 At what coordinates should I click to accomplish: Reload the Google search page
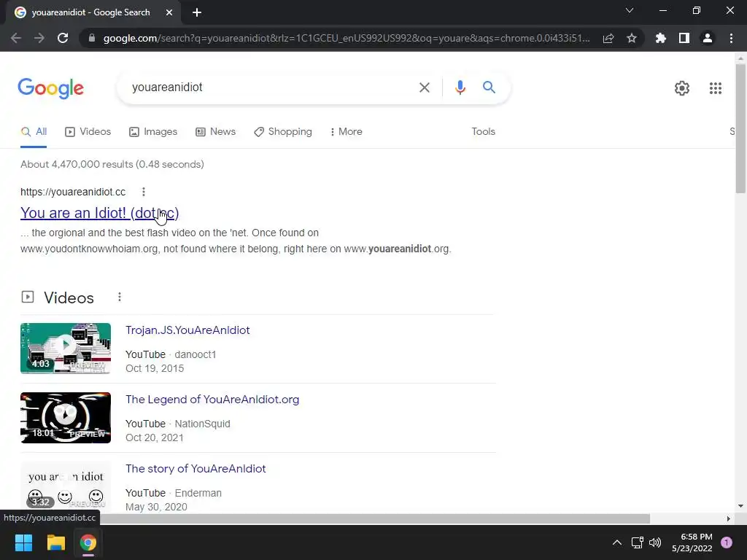click(x=63, y=38)
